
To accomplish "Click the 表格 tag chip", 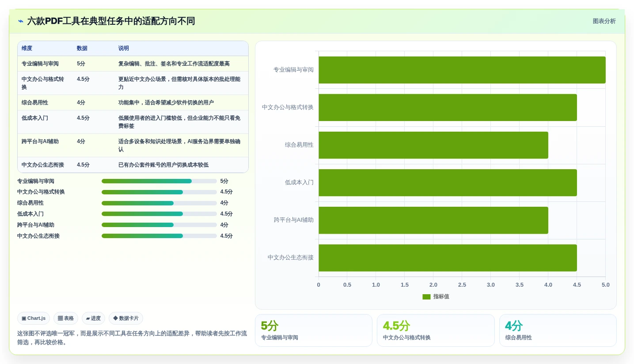I will 66,318.
